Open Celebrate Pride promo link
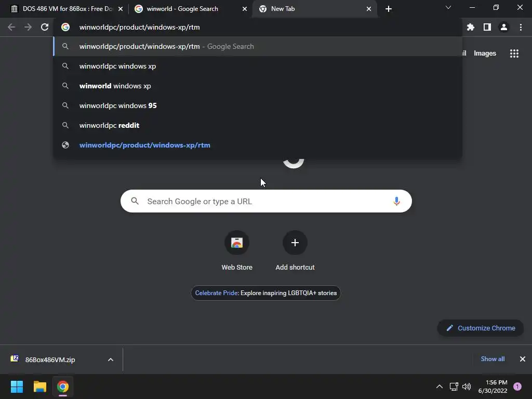 tap(265, 293)
